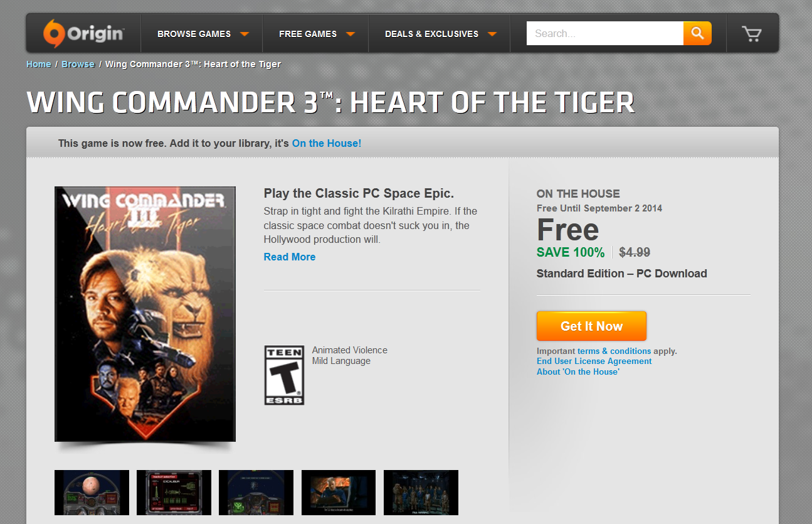Open the terms & conditions link
Viewport: 812px width, 524px height.
[x=614, y=351]
